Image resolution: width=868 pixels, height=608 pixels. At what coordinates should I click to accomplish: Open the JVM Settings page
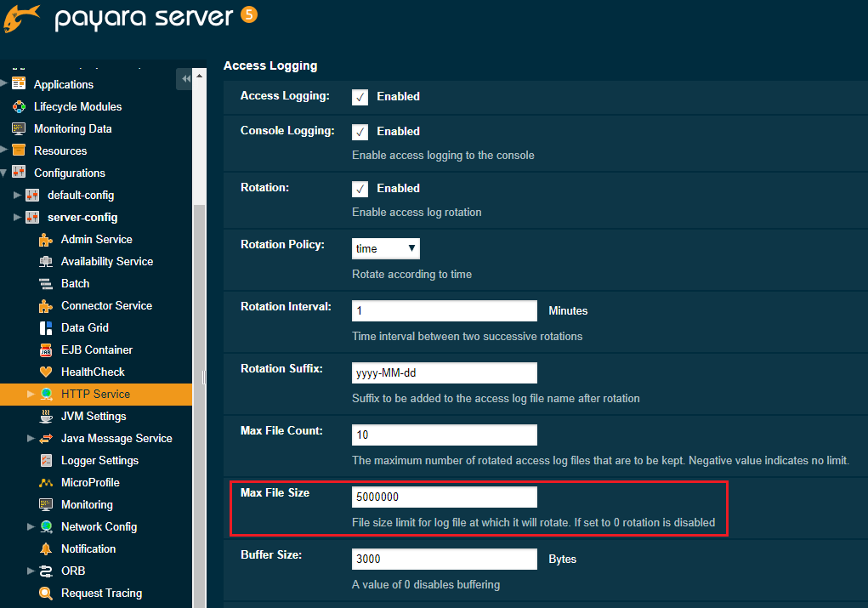coord(94,416)
